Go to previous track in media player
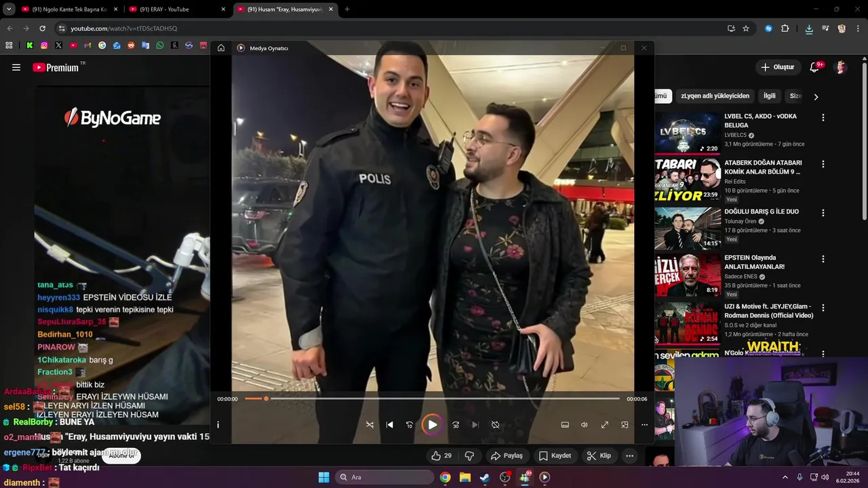This screenshot has width=868, height=488. [x=389, y=425]
